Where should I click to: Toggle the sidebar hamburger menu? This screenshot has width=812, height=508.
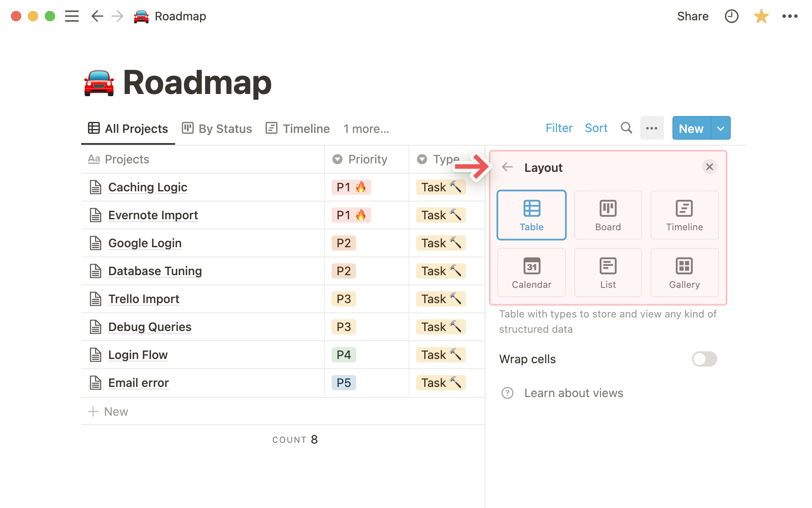72,17
